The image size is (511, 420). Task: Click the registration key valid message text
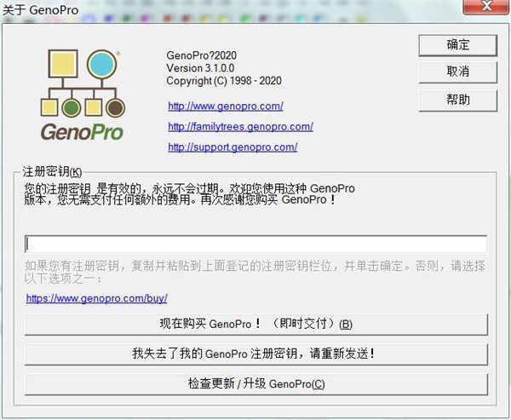pyautogui.click(x=189, y=194)
